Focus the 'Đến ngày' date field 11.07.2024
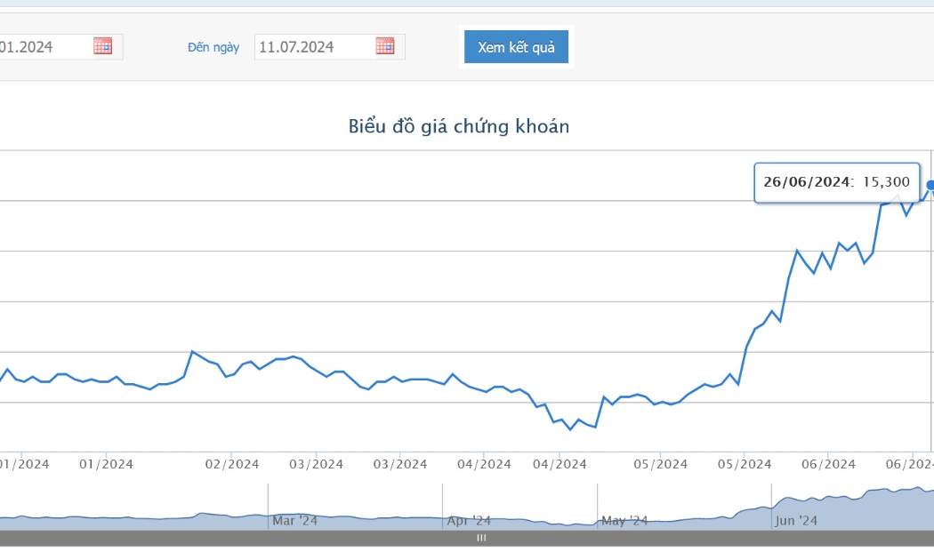The width and height of the screenshot is (934, 560). pyautogui.click(x=329, y=47)
